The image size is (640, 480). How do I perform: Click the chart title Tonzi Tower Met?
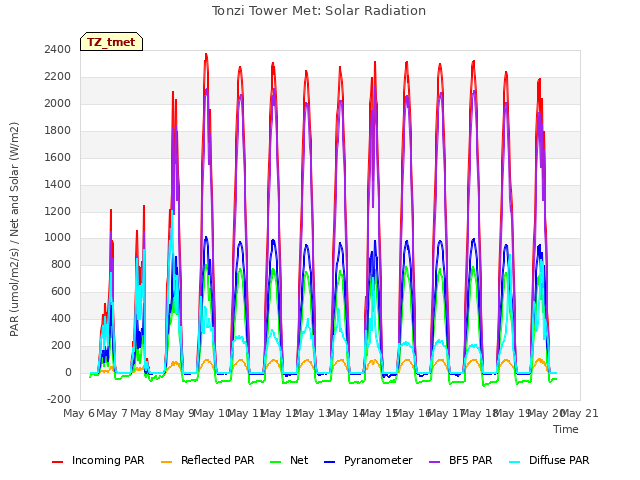tap(319, 11)
